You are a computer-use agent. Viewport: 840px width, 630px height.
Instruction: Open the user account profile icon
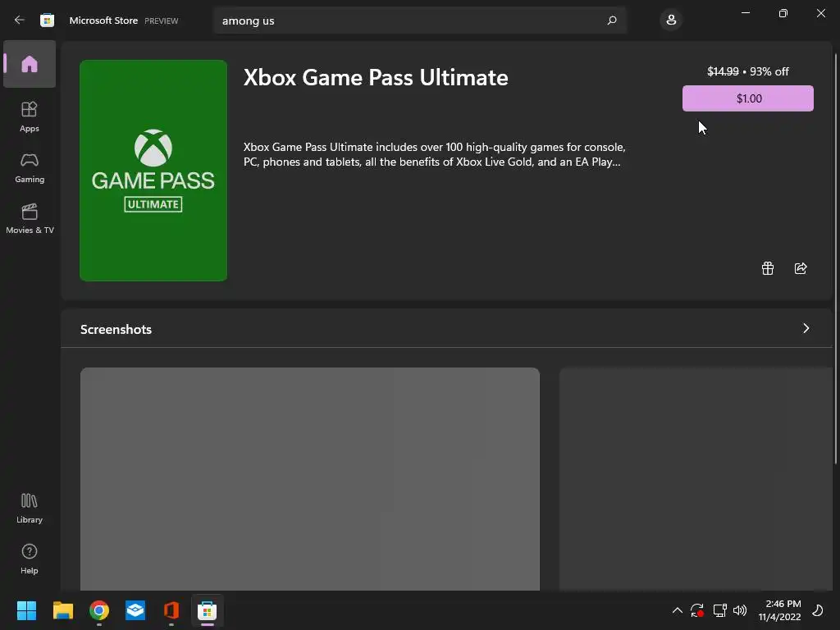point(671,21)
